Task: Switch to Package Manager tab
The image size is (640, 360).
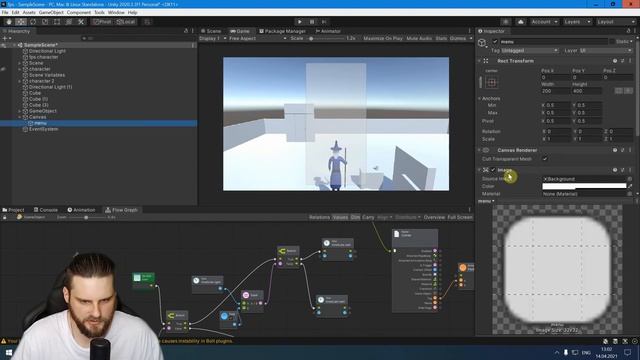Action: (x=282, y=31)
